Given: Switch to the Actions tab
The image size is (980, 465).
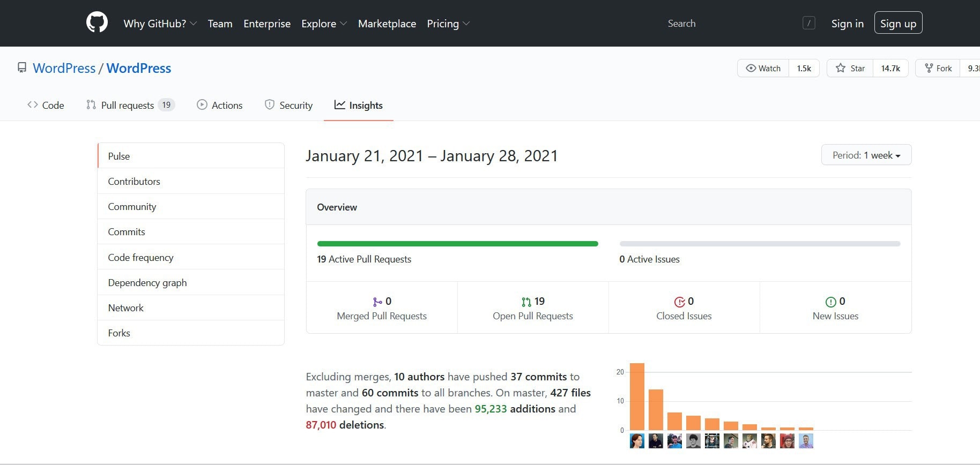Looking at the screenshot, I should coord(220,105).
